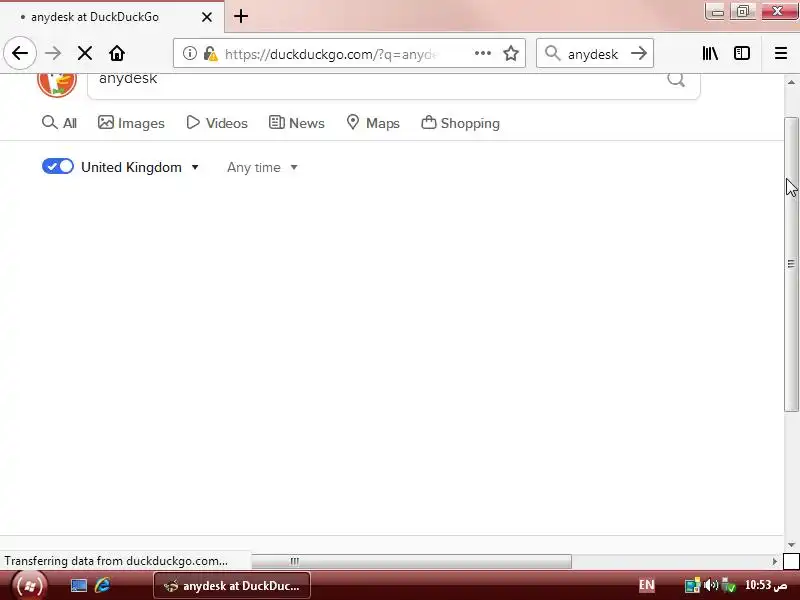
Task: Switch to Shopping results
Action: 460,123
